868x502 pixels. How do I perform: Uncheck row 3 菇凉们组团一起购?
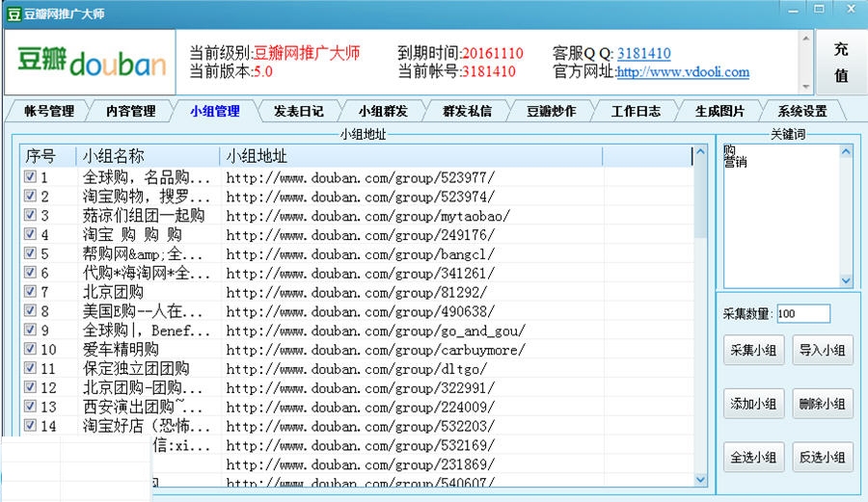point(31,215)
